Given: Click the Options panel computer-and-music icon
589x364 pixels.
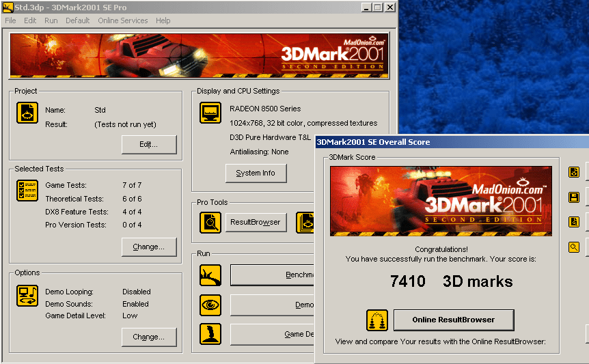Looking at the screenshot, I should click(x=27, y=295).
